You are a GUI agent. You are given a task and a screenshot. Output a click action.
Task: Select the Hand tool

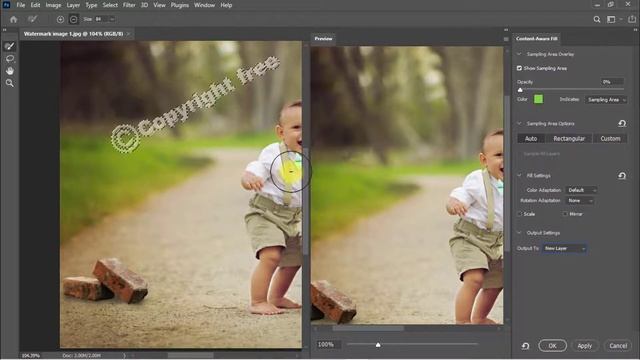9,71
